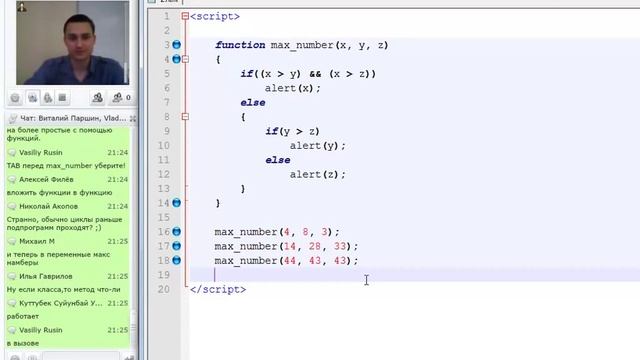The height and width of the screenshot is (360, 640).
Task: Click sender name Николай Акопов in chat
Action: click(48, 207)
